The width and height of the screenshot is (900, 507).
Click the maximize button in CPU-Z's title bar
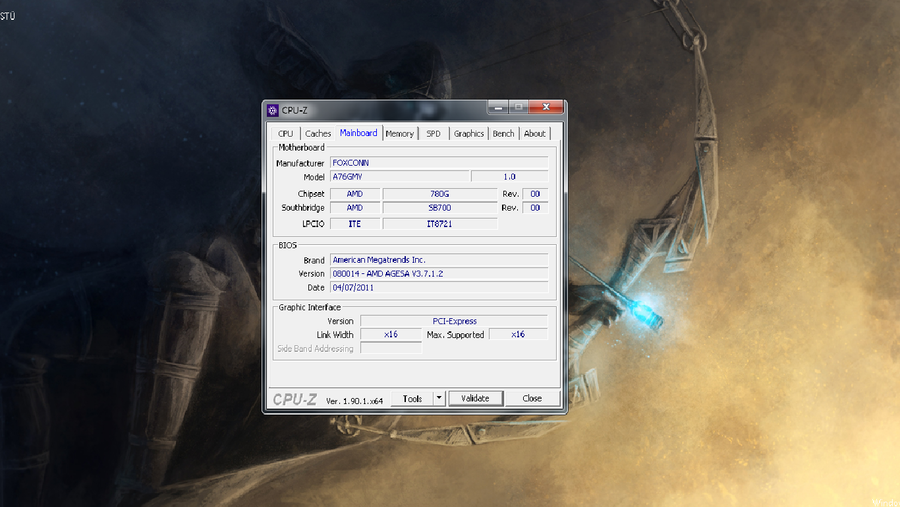tap(519, 107)
